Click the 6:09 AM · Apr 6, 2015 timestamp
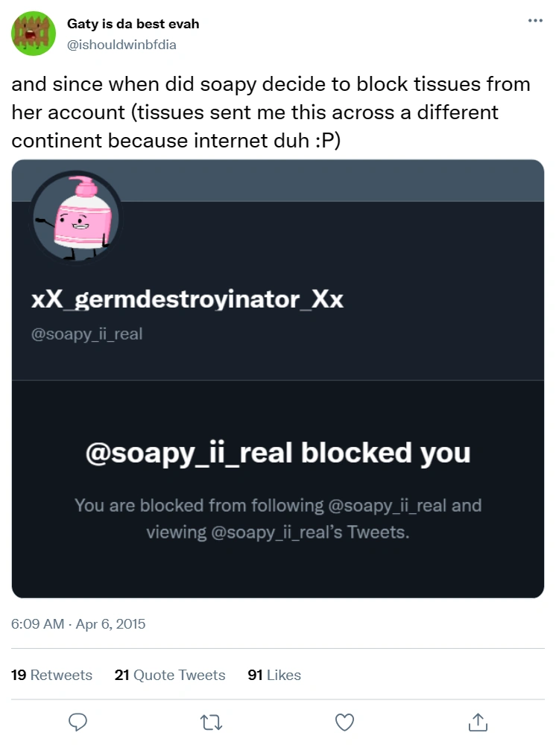 78,624
